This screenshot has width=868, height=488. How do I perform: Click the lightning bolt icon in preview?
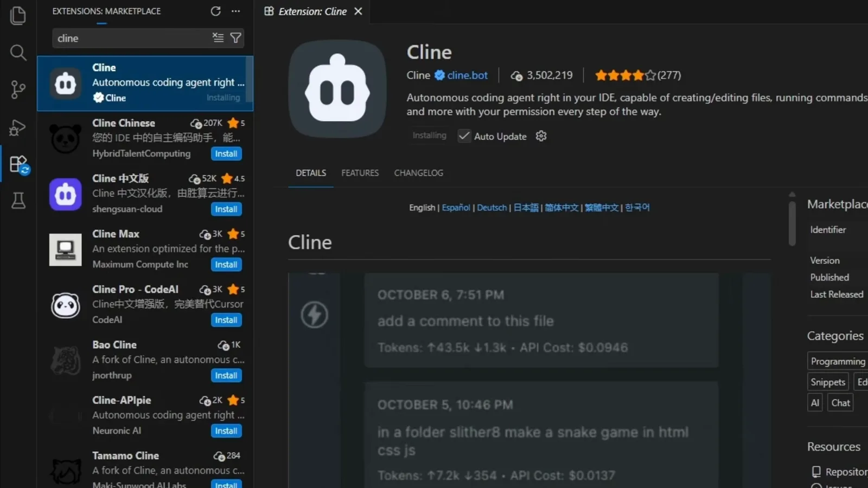click(x=315, y=314)
